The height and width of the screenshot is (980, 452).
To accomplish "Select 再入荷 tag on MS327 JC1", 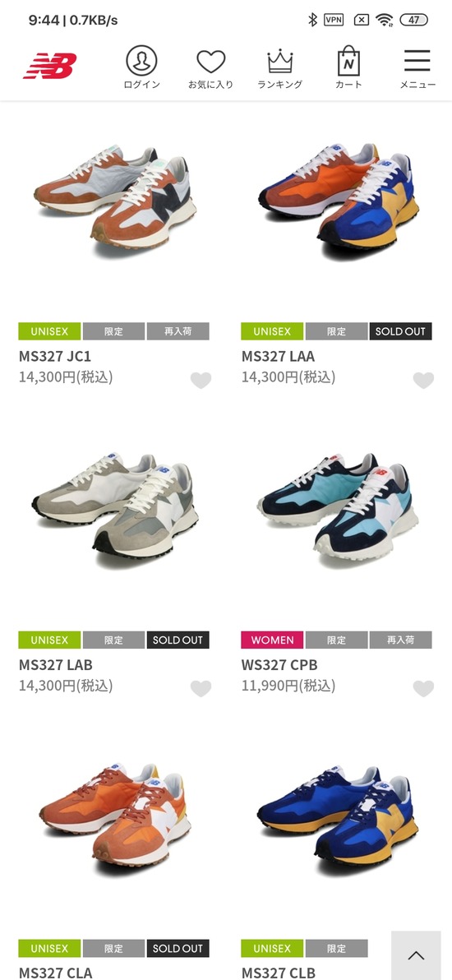I will tap(178, 331).
